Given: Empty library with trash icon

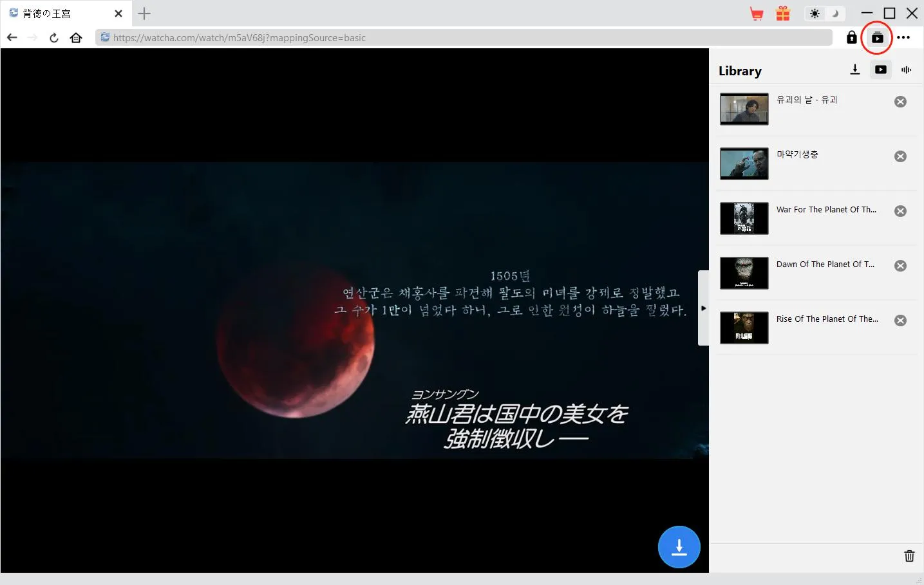Looking at the screenshot, I should (909, 556).
